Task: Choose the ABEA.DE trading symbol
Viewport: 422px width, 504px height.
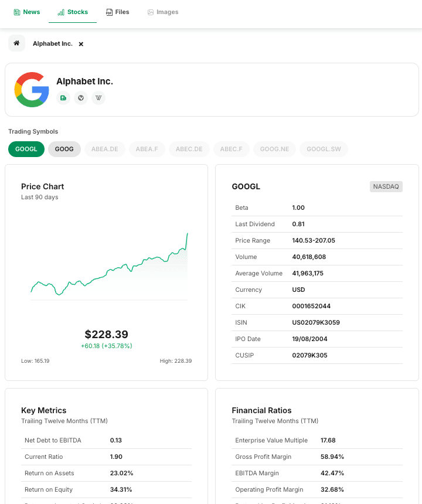Action: tap(105, 149)
